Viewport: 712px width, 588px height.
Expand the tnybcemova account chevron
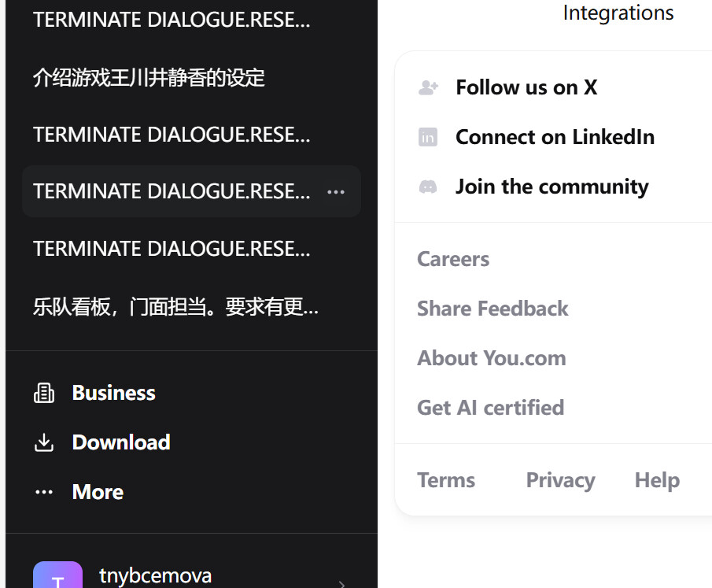click(x=341, y=583)
